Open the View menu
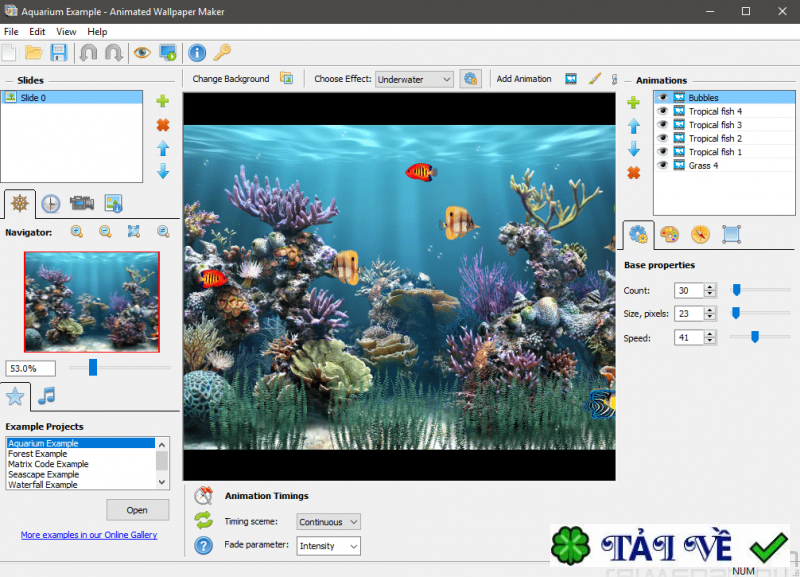The image size is (800, 577). click(66, 32)
